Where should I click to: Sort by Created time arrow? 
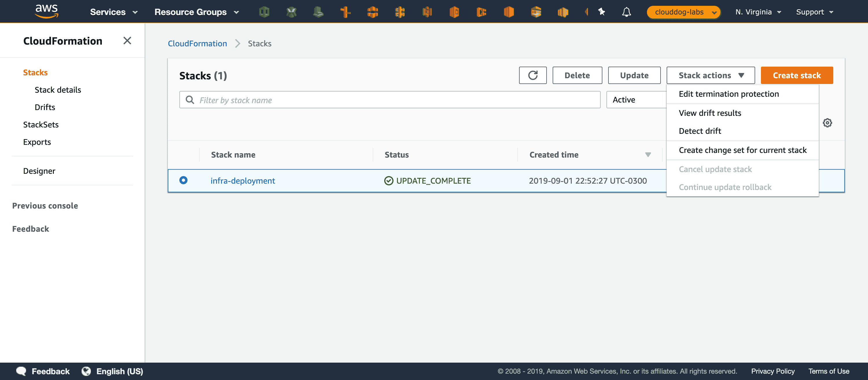click(x=648, y=155)
